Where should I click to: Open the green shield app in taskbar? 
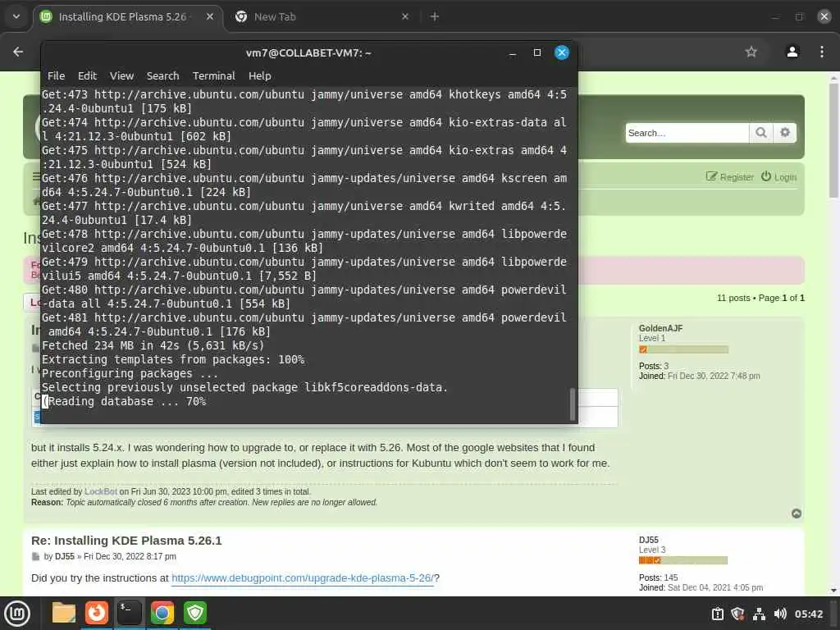tap(195, 614)
